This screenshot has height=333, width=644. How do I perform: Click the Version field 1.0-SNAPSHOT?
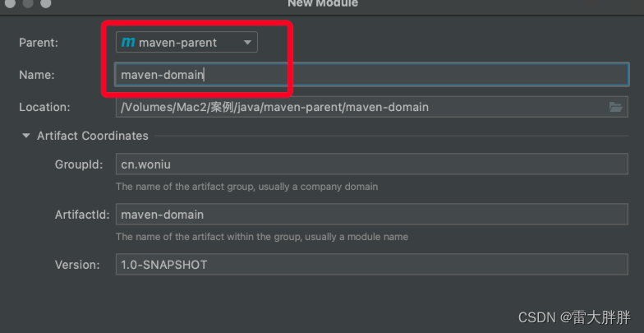point(371,265)
